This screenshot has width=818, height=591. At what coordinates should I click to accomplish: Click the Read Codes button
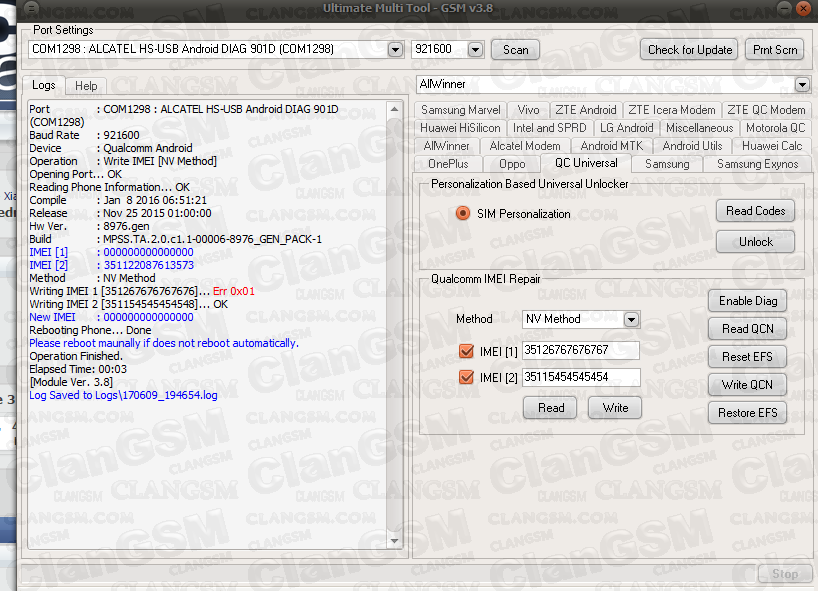coord(755,211)
